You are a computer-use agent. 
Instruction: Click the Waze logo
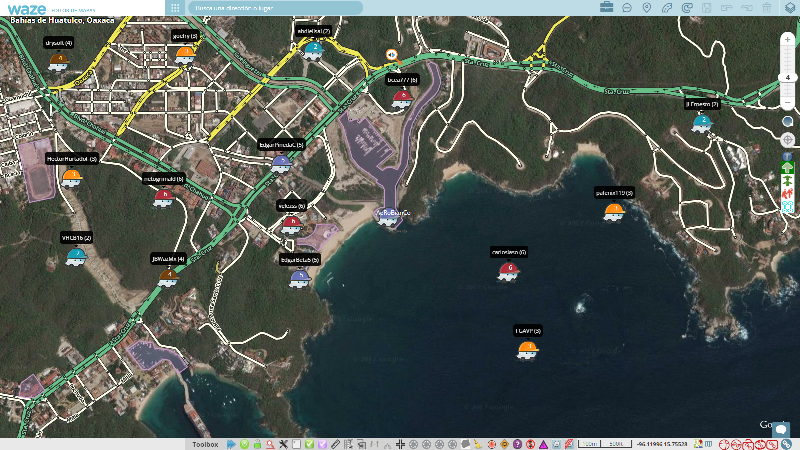pyautogui.click(x=27, y=9)
